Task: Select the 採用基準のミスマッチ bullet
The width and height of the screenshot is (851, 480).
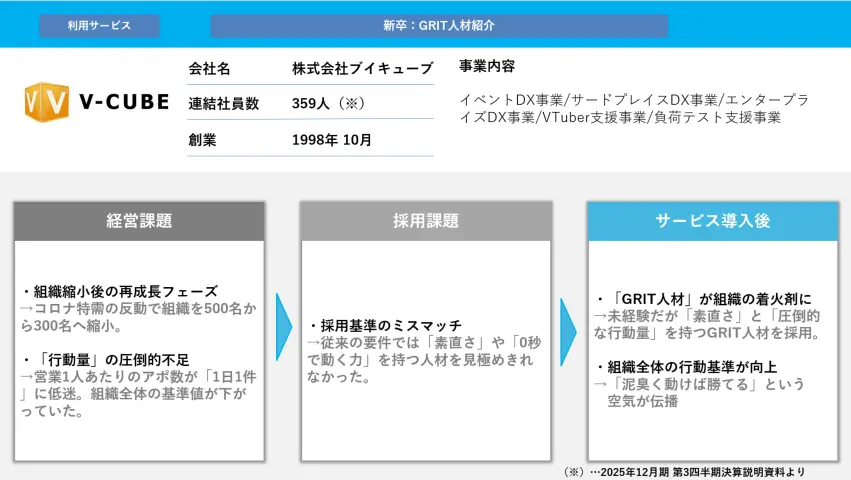Action: coord(385,326)
